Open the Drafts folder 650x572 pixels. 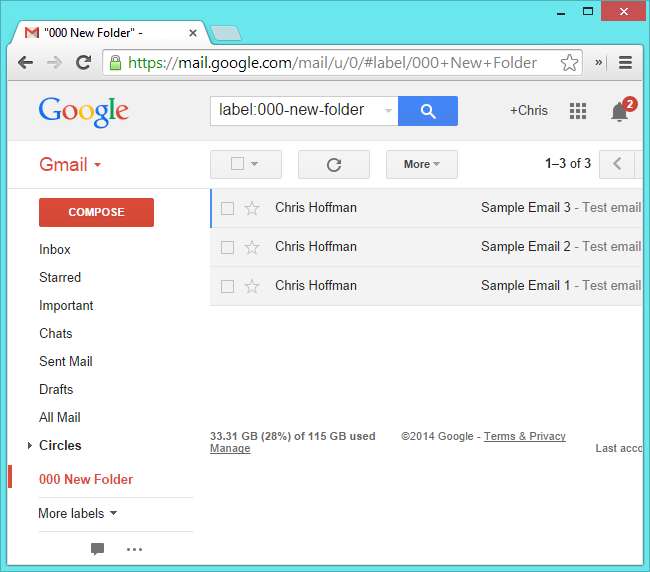(x=56, y=389)
